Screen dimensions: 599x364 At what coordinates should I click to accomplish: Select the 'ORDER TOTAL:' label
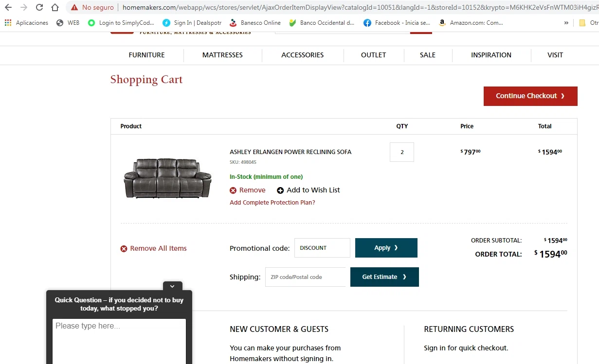point(498,254)
